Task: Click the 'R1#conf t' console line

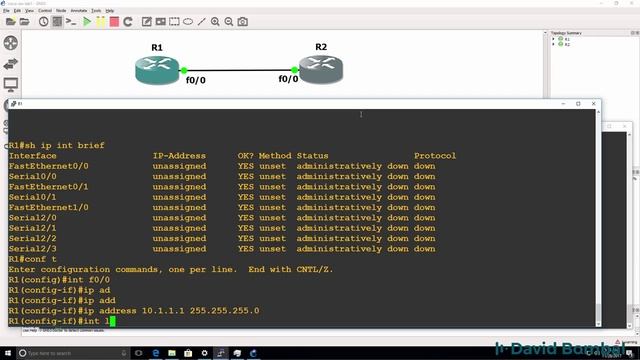Action: point(33,259)
